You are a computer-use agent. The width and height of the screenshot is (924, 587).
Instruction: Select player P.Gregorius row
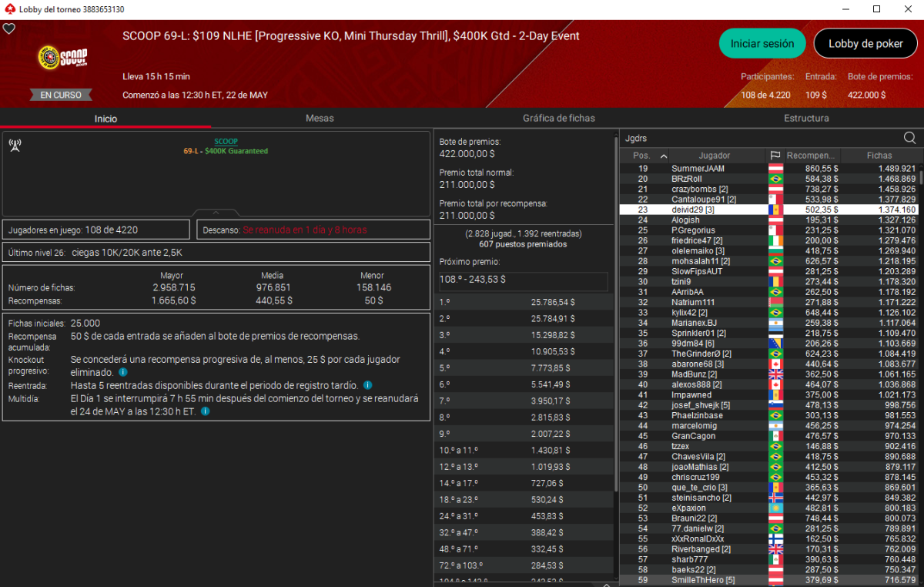[x=769, y=230]
